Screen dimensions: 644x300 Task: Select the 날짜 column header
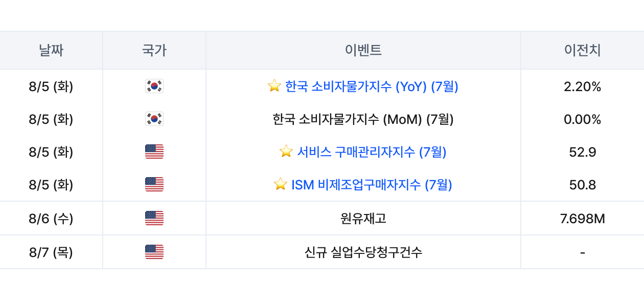[x=51, y=50]
